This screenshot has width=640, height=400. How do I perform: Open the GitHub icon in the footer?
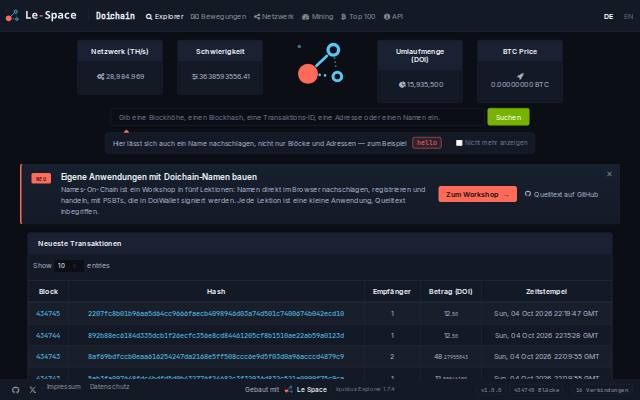pyautogui.click(x=16, y=390)
